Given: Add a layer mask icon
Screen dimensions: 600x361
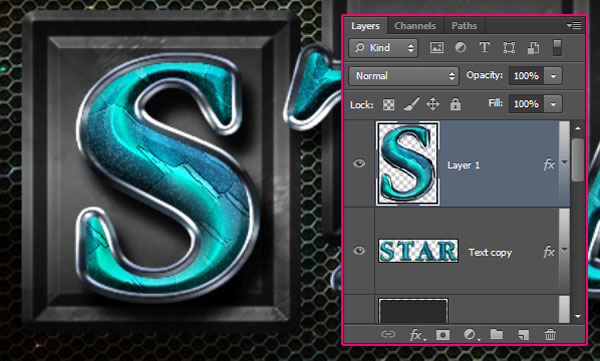Looking at the screenshot, I should pos(443,335).
